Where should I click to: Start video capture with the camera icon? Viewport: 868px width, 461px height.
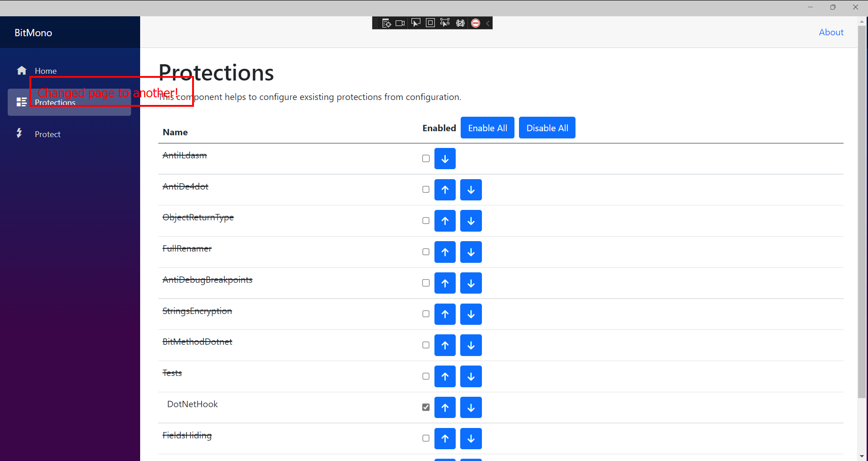click(x=400, y=23)
